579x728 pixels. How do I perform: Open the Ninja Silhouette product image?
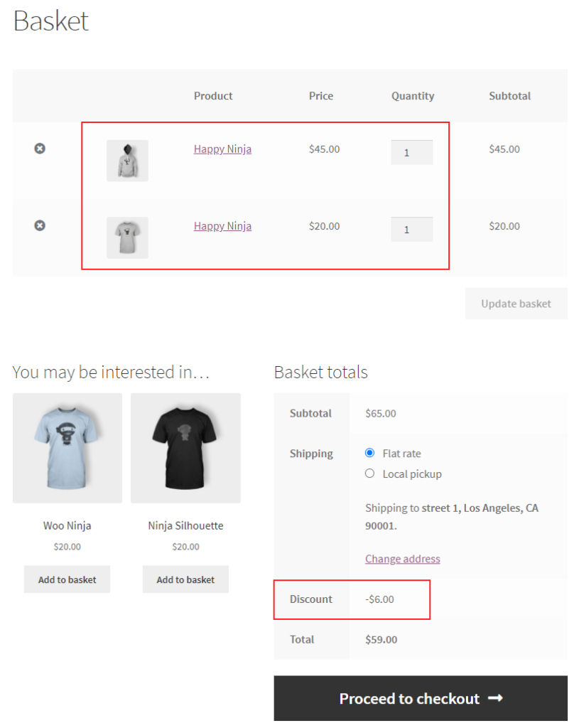(185, 448)
